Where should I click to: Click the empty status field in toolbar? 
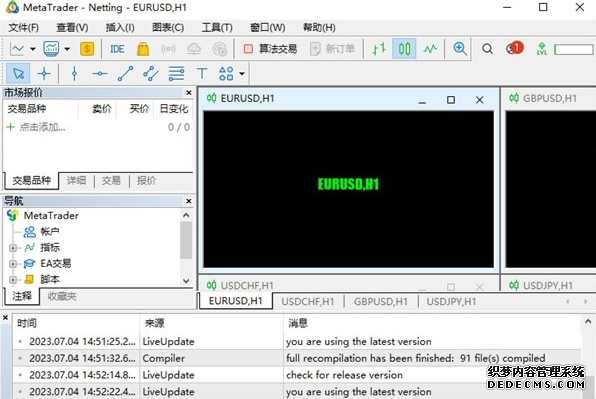[x=574, y=50]
